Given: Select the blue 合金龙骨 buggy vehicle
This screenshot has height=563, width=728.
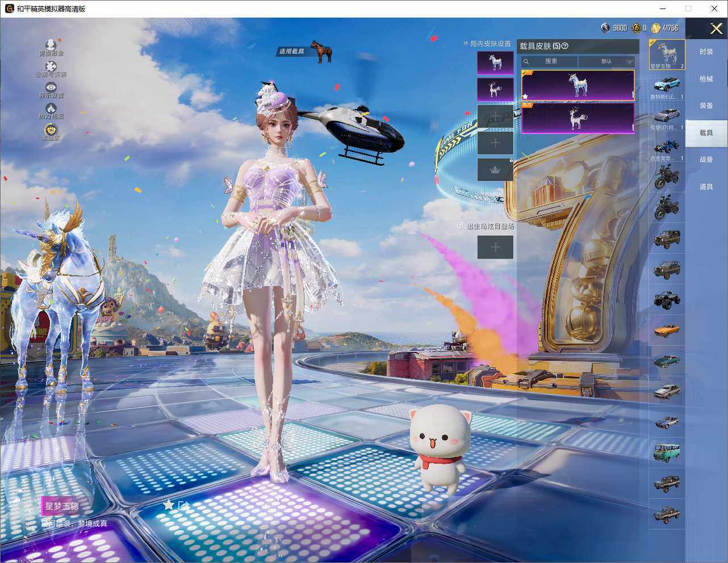Looking at the screenshot, I should (x=667, y=148).
